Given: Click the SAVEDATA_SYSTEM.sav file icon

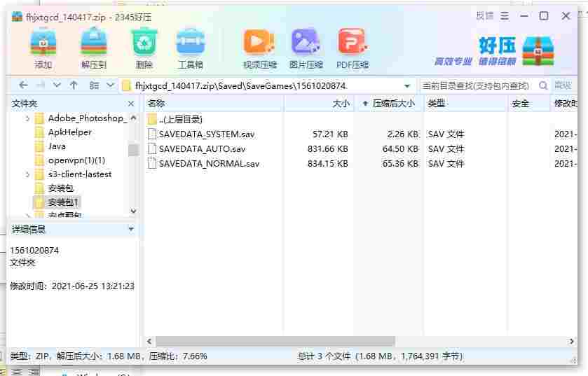Looking at the screenshot, I should (x=152, y=134).
